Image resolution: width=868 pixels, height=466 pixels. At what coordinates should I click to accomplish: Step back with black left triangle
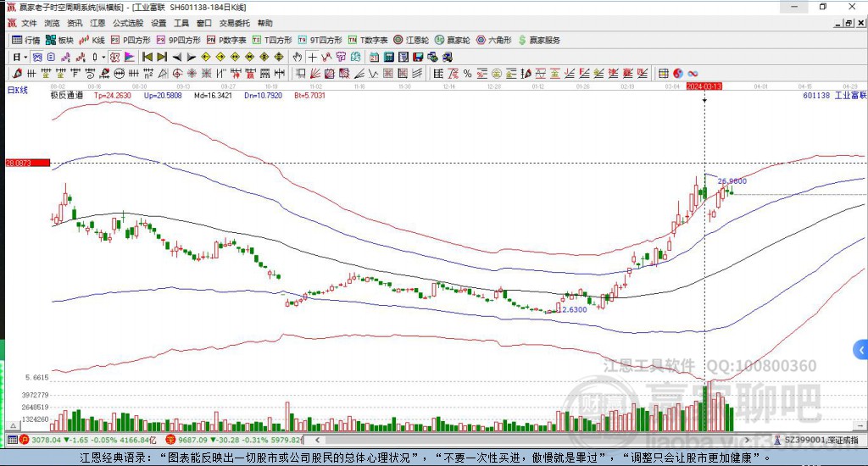[176, 57]
